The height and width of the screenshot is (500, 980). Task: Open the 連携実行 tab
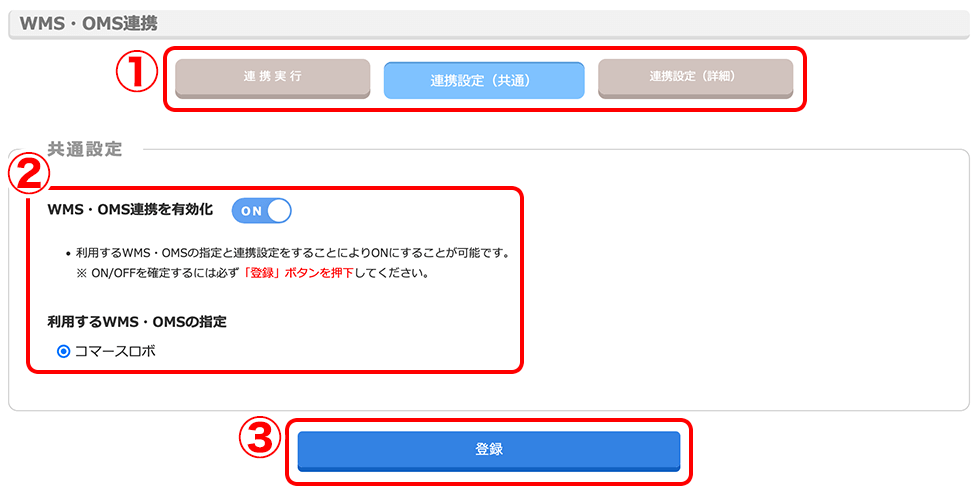(x=272, y=79)
